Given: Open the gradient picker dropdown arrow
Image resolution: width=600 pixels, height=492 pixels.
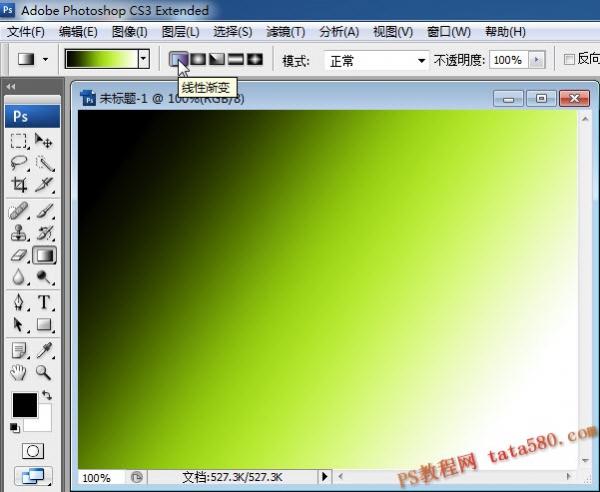Looking at the screenshot, I should [x=143, y=59].
